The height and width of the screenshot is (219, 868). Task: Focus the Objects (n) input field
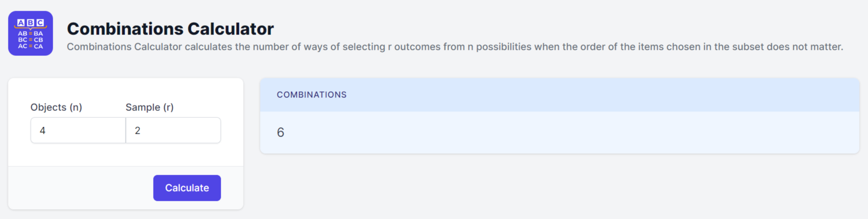(x=78, y=130)
